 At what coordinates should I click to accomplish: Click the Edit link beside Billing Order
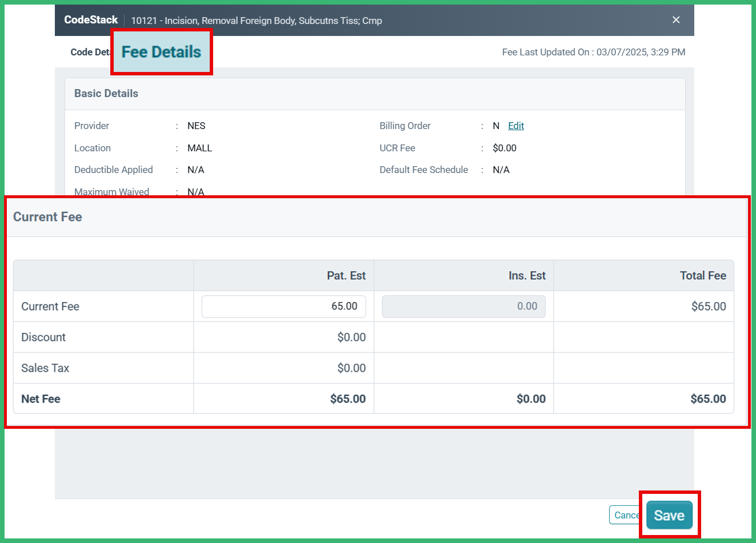515,126
